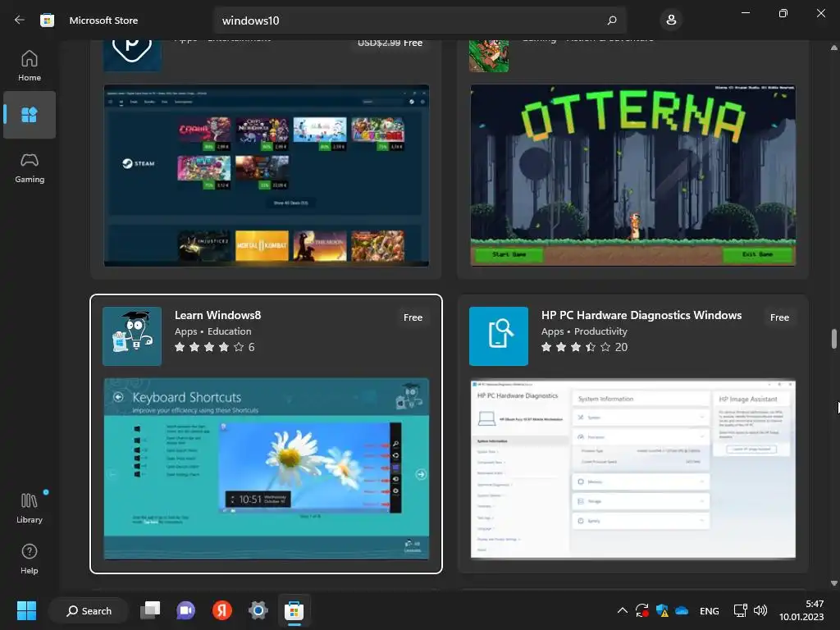Go back with the back arrow
Viewport: 840px width, 630px height.
(x=20, y=20)
